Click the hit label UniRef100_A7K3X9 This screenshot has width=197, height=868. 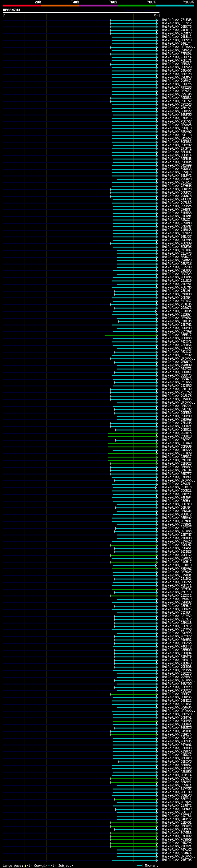point(177,768)
